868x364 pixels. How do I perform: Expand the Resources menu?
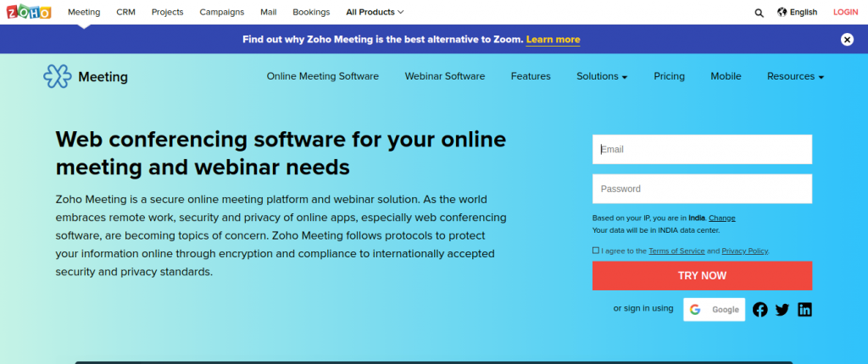point(795,76)
